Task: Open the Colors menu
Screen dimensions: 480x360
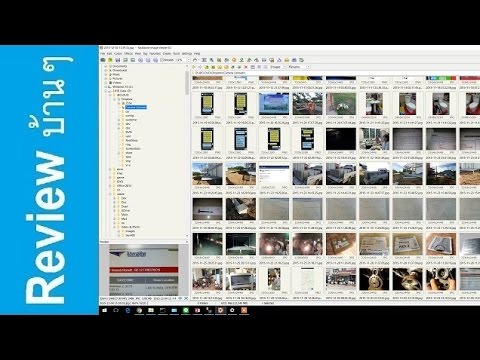Action: pyautogui.click(x=118, y=54)
